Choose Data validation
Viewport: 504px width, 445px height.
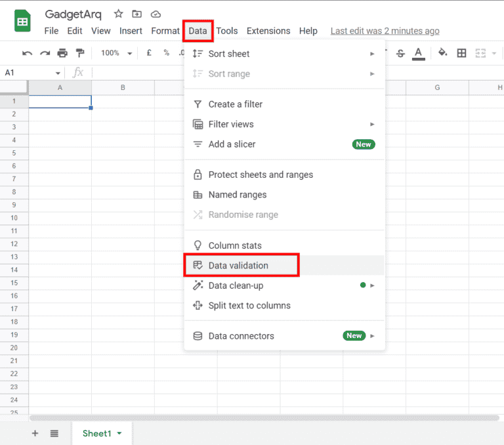click(285, 265)
